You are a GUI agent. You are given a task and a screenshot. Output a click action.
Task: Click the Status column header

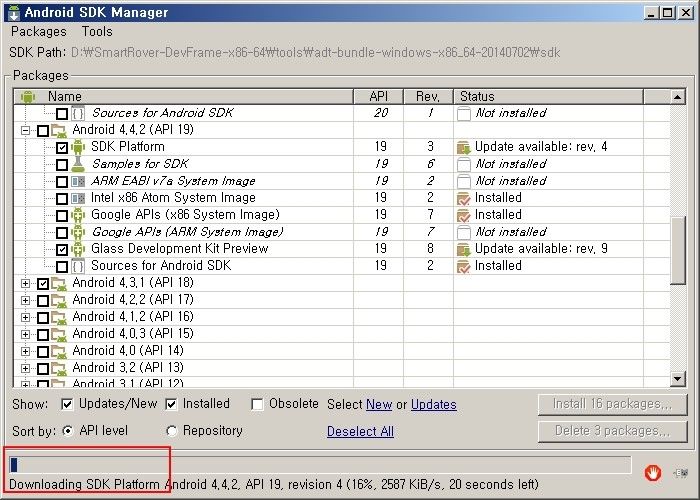549,96
